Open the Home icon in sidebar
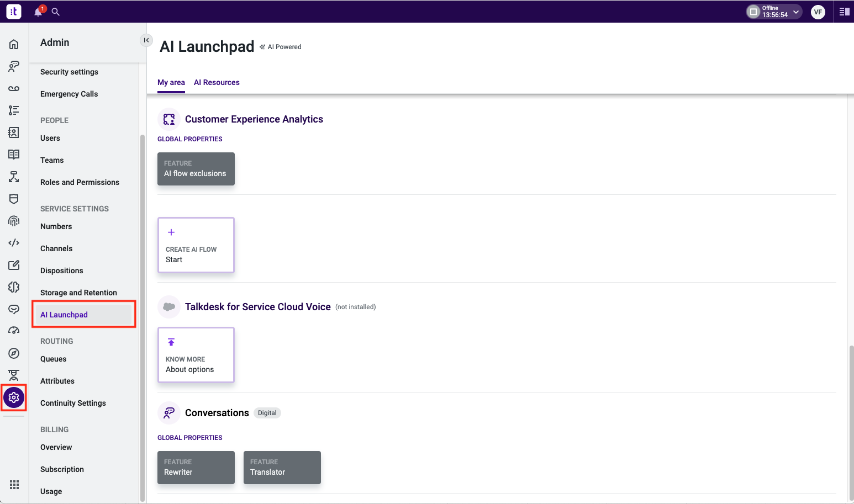Viewport: 854px width, 504px height. 14,44
